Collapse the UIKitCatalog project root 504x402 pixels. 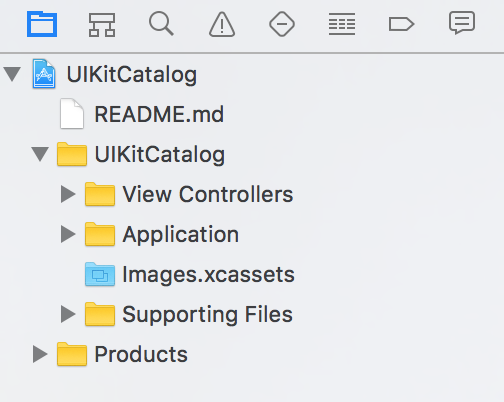tap(12, 74)
